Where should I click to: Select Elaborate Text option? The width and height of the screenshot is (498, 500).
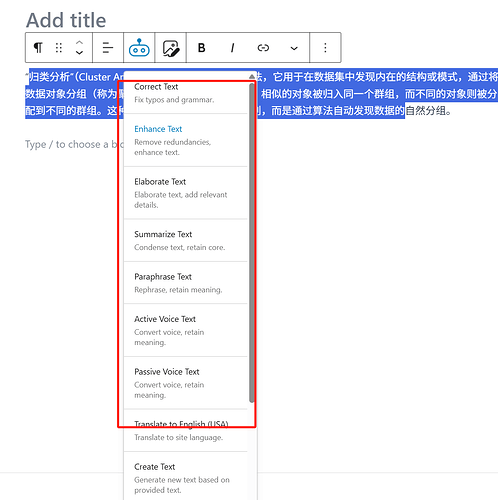186,193
